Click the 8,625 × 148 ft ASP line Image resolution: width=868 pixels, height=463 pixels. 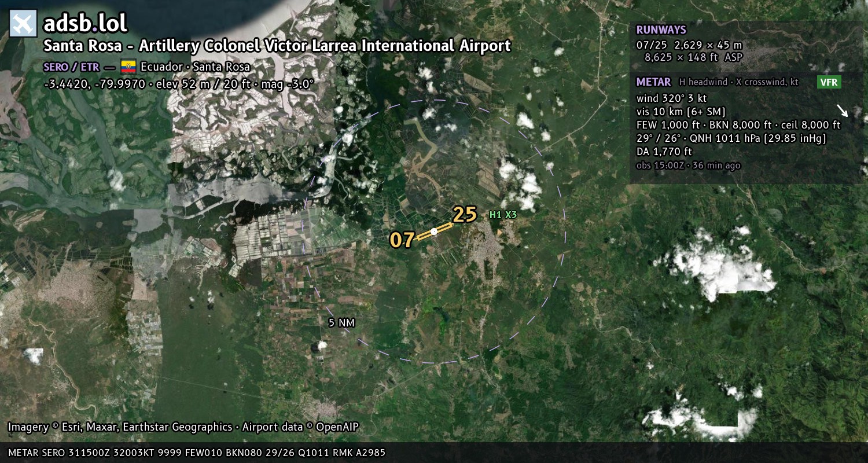pyautogui.click(x=693, y=57)
